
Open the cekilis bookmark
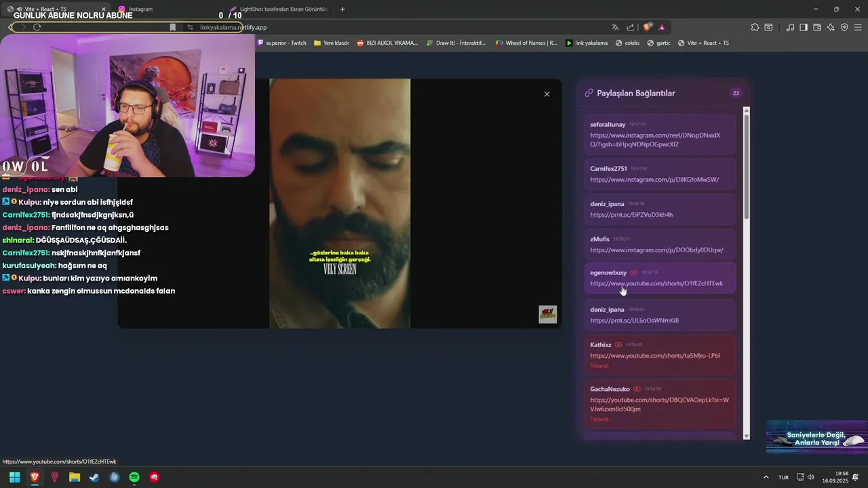[x=627, y=43]
